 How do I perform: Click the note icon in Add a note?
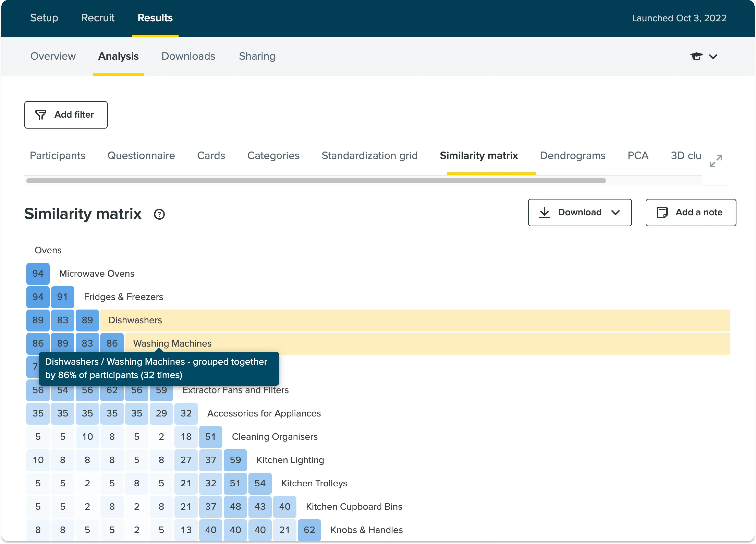[x=662, y=213]
